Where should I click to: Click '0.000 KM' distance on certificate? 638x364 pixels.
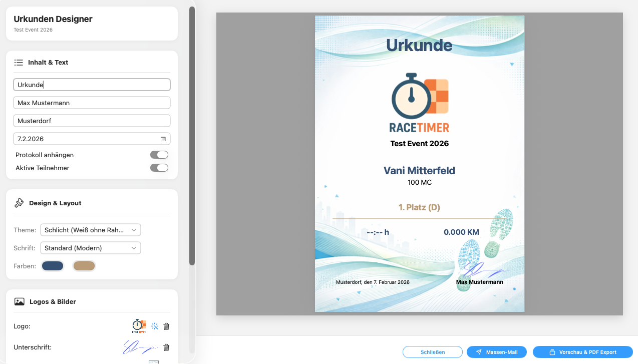click(x=461, y=232)
